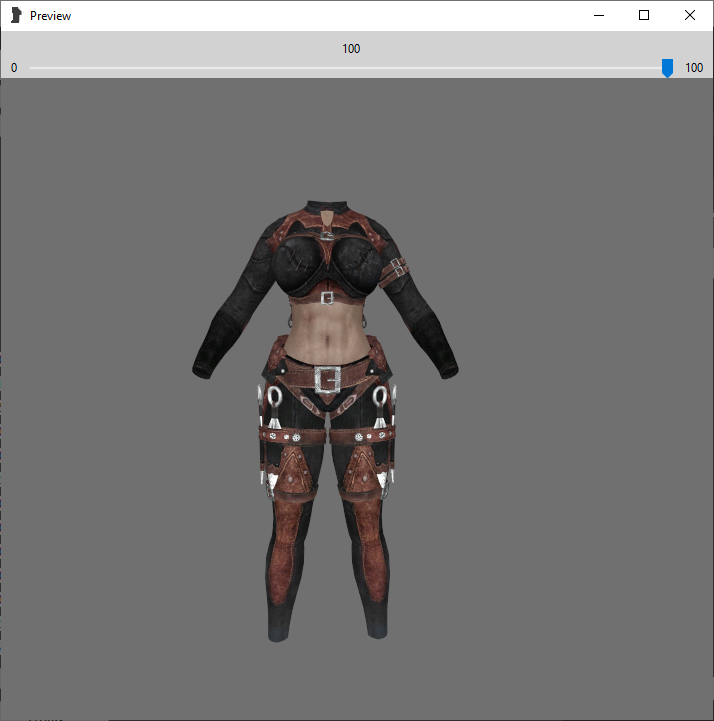
Task: Click the current value '100' above the slider
Action: pos(351,49)
